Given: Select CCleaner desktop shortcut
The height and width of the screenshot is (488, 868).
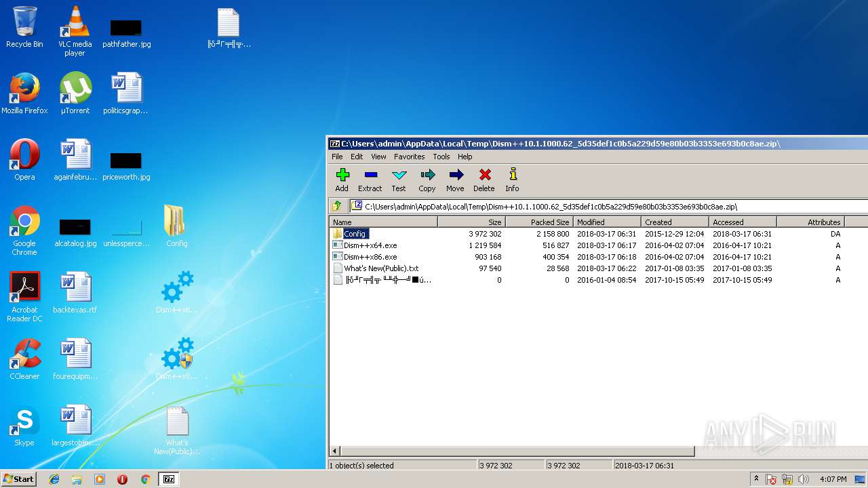Looking at the screenshot, I should point(24,359).
